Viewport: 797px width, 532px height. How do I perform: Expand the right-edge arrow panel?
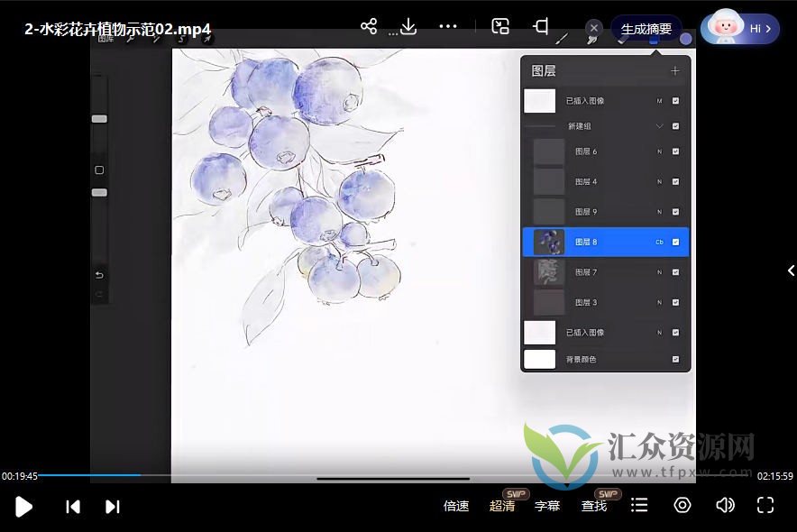(791, 270)
